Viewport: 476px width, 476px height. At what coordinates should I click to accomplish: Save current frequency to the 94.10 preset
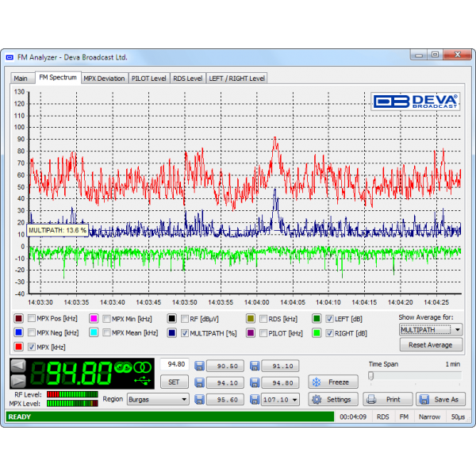(199, 382)
